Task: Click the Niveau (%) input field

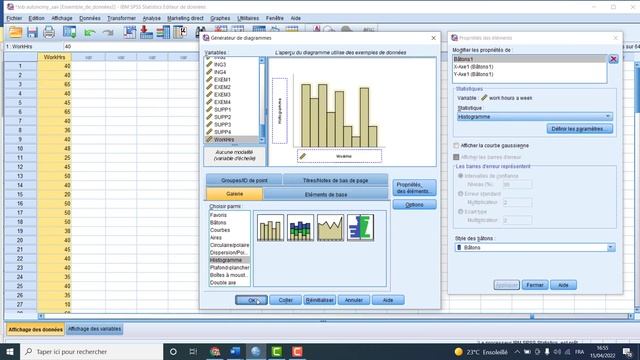Action: click(x=517, y=184)
